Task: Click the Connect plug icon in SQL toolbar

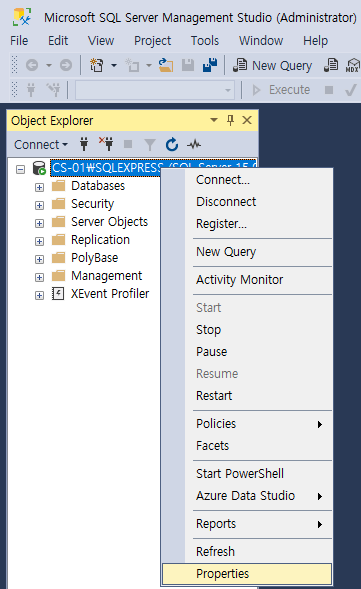Action: pyautogui.click(x=31, y=90)
